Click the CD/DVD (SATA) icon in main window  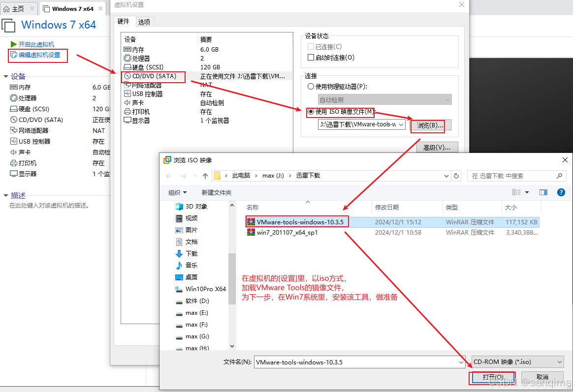(13, 120)
